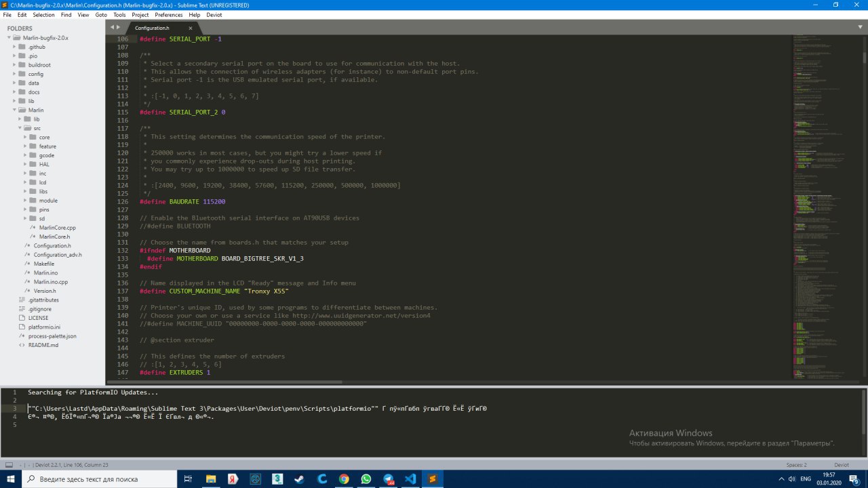Expand the feature folder arrow
The image size is (868, 488).
click(26, 146)
